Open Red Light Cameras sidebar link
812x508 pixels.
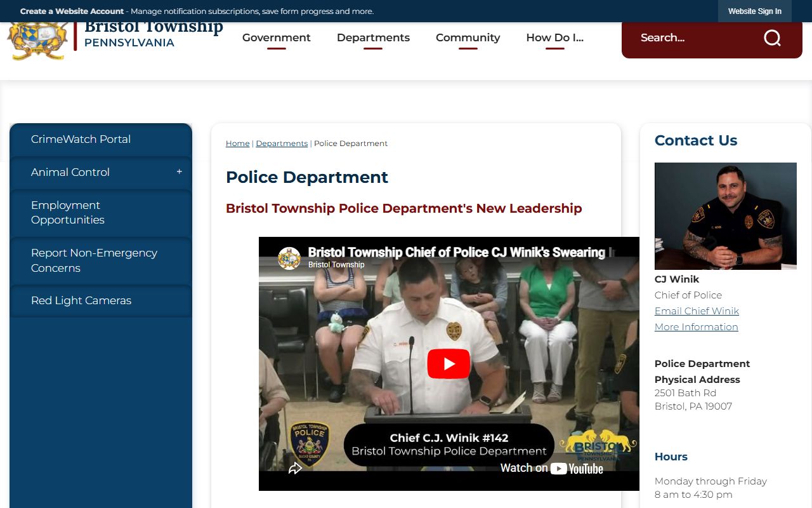click(101, 301)
